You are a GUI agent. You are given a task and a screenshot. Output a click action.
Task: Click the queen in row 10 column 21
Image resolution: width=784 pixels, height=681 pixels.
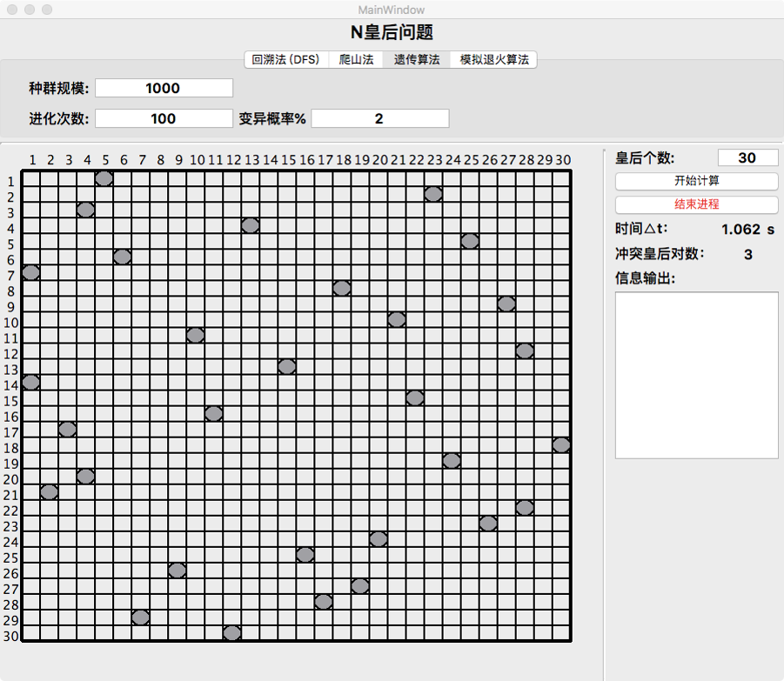[x=397, y=319]
